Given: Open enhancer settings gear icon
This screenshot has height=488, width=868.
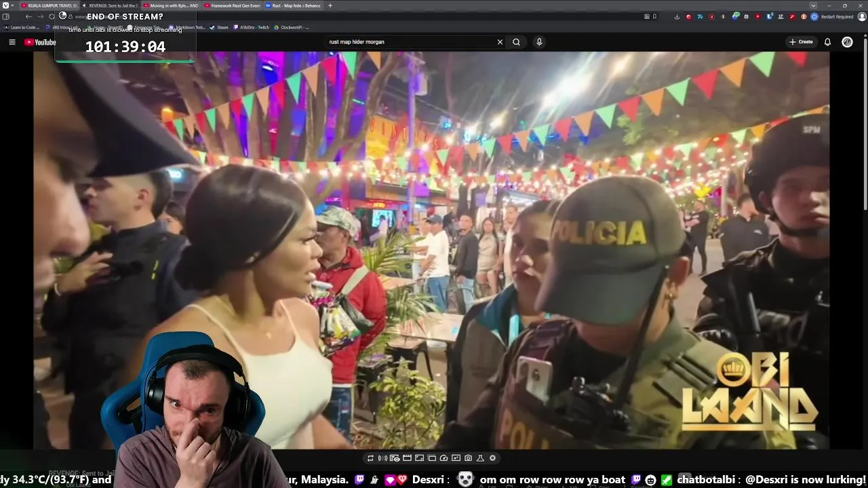Looking at the screenshot, I should (492, 458).
